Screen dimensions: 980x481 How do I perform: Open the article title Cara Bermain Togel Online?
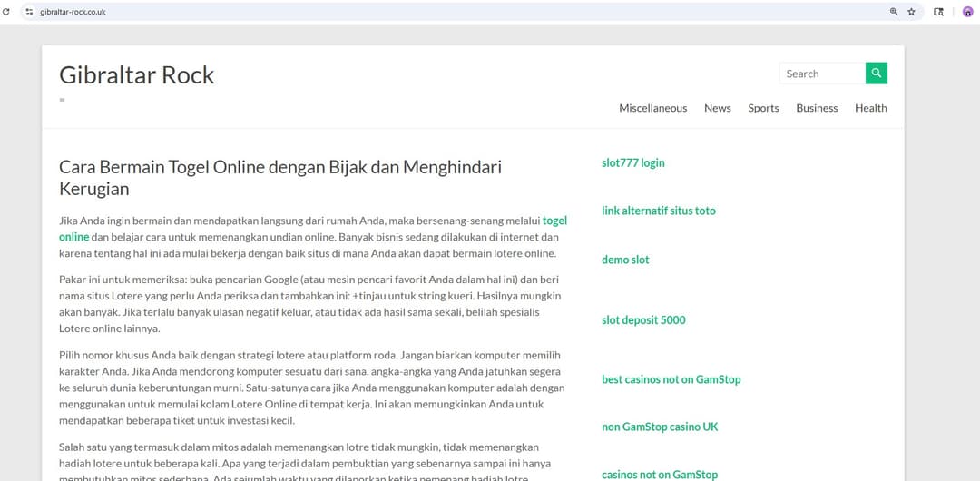click(280, 178)
